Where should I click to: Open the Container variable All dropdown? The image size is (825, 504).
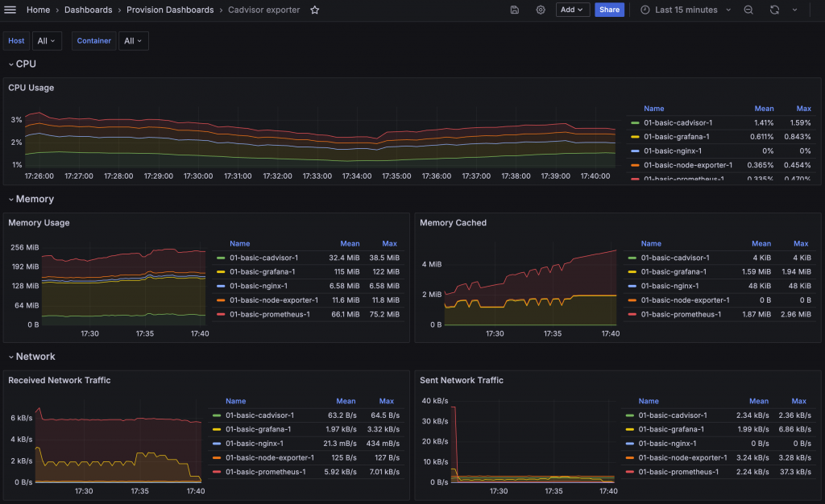coord(134,41)
